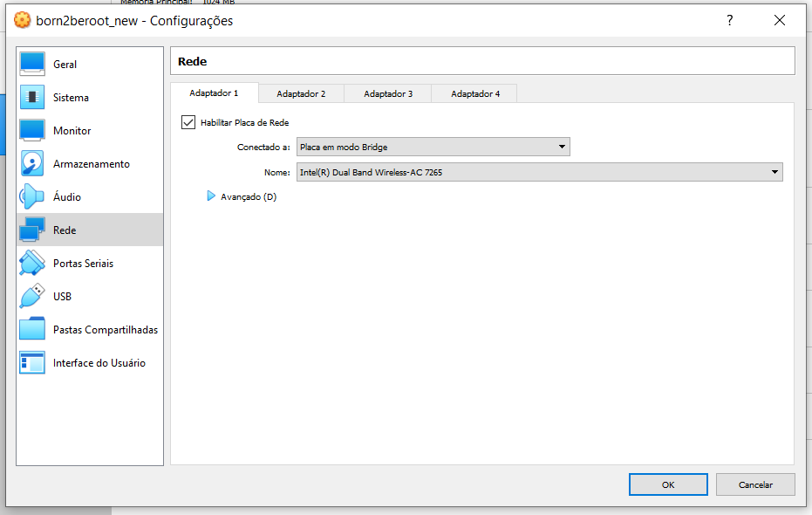Select the Armazenamento disk icon
The height and width of the screenshot is (515, 812).
point(32,163)
